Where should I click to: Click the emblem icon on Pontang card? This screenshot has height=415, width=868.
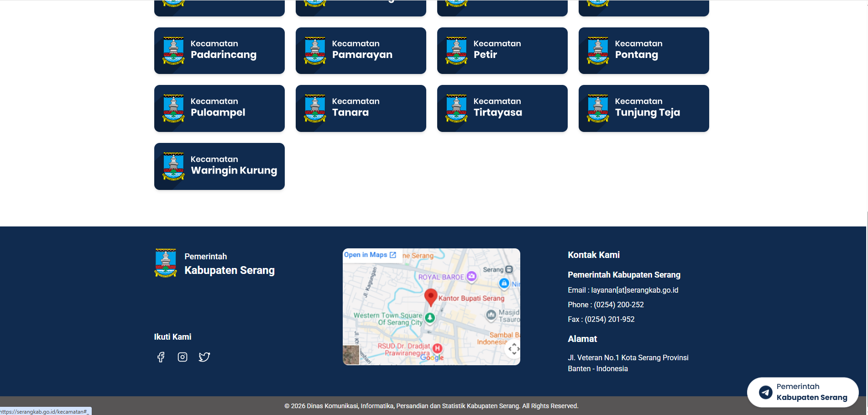pyautogui.click(x=598, y=51)
